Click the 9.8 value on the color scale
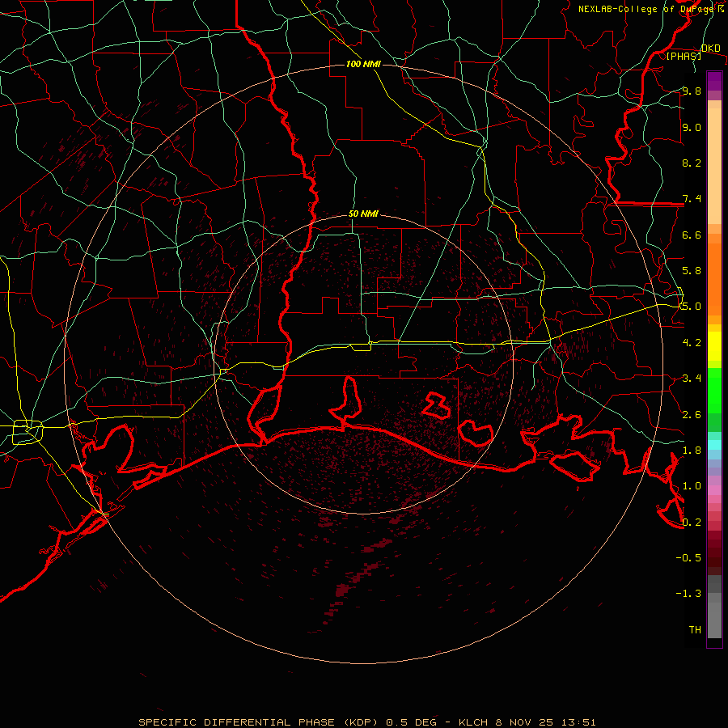The width and height of the screenshot is (728, 728). pyautogui.click(x=692, y=91)
